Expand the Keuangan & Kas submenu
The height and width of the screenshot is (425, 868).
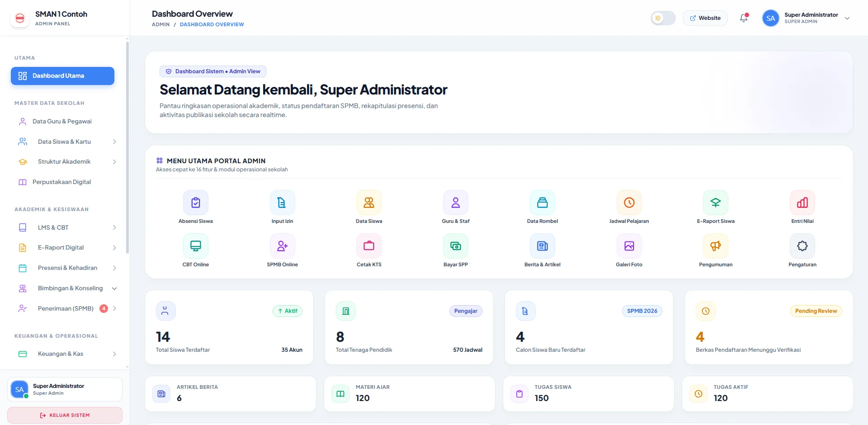coord(67,354)
